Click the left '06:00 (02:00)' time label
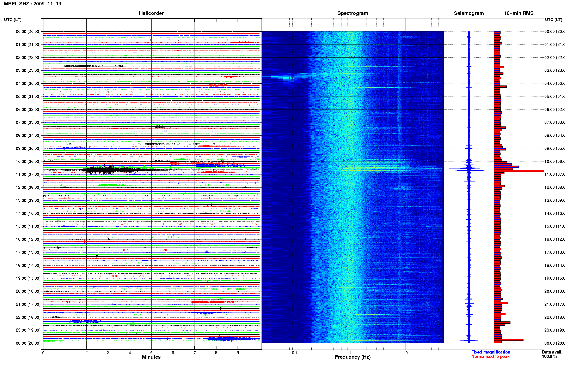The height and width of the screenshot is (368, 588). (28, 109)
